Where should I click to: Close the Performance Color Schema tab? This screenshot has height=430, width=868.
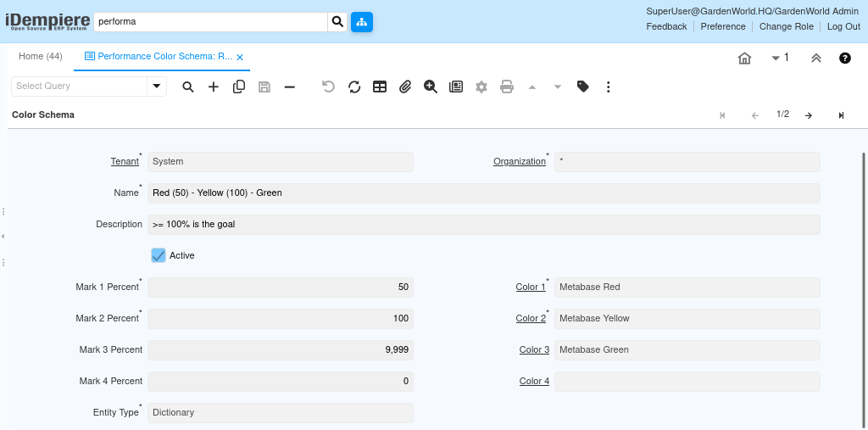[x=240, y=58]
